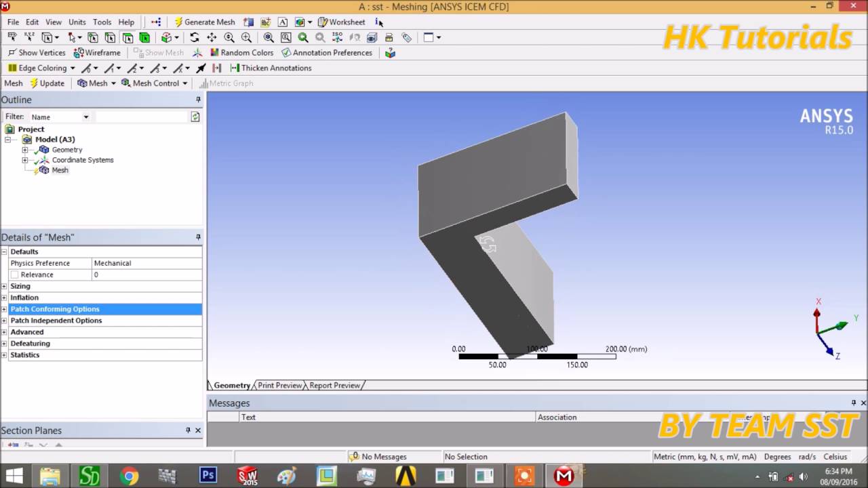Open the Filter Name combo box
The height and width of the screenshot is (488, 868).
(x=60, y=117)
